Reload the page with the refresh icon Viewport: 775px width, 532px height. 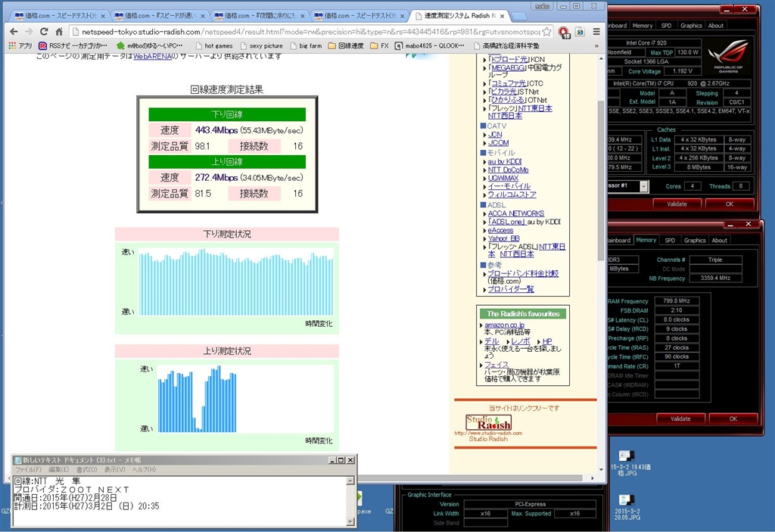coord(44,32)
